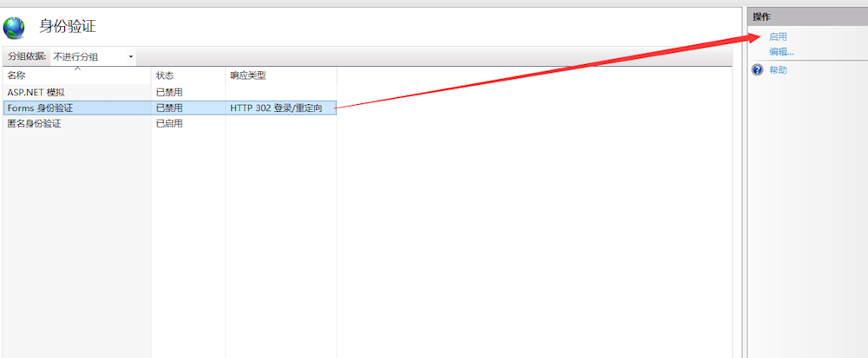Viewport: 868px width, 358px height.
Task: Click the blue help question mark icon
Action: [757, 70]
